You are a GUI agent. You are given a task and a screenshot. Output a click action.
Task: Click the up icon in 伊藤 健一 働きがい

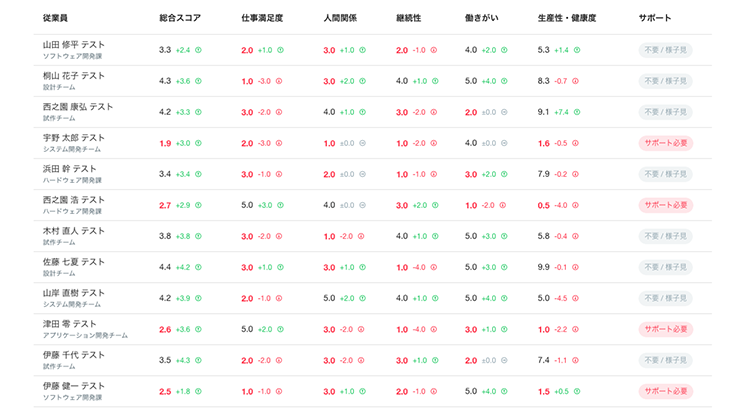click(504, 392)
